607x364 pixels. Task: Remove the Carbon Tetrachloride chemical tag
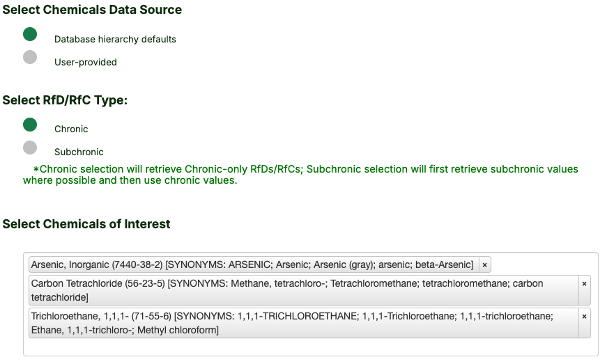584,284
